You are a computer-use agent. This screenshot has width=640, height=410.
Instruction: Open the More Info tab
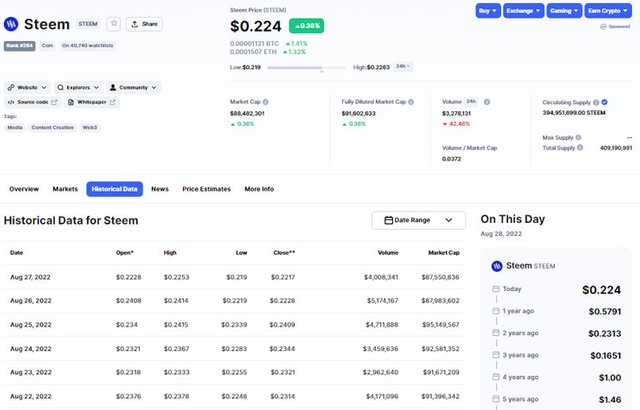[259, 189]
